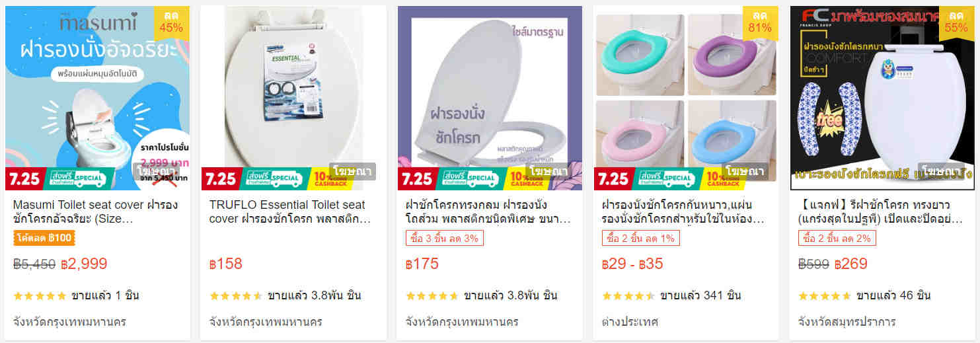Click the ฿29 - ฿35 price range
980x343 pixels.
click(632, 264)
